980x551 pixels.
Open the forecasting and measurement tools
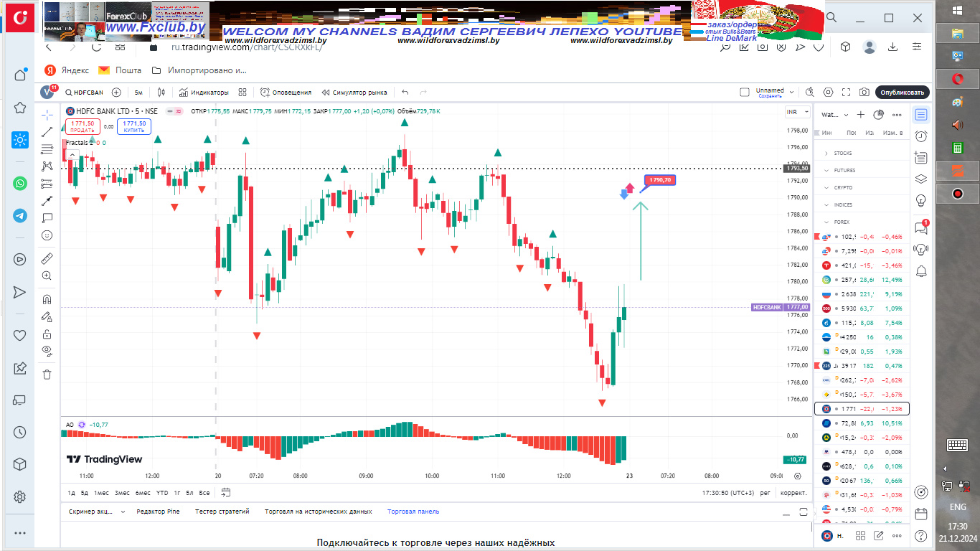pos(47,184)
